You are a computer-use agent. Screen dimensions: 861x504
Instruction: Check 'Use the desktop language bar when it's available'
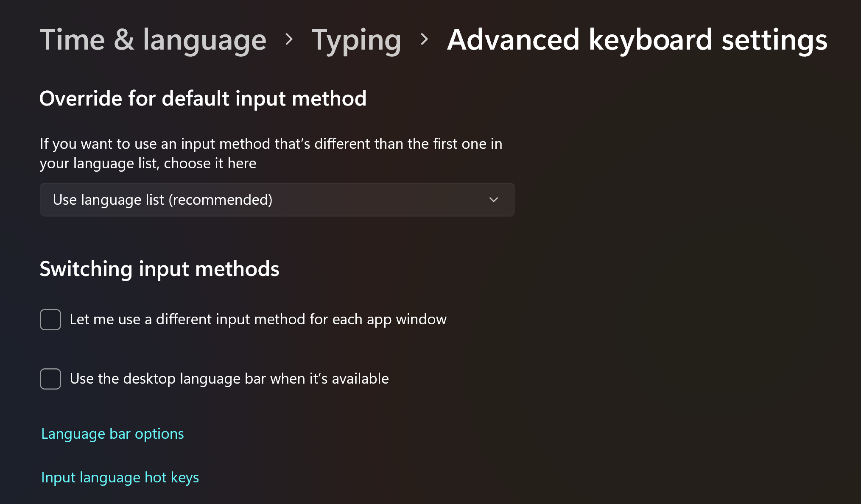(x=50, y=379)
